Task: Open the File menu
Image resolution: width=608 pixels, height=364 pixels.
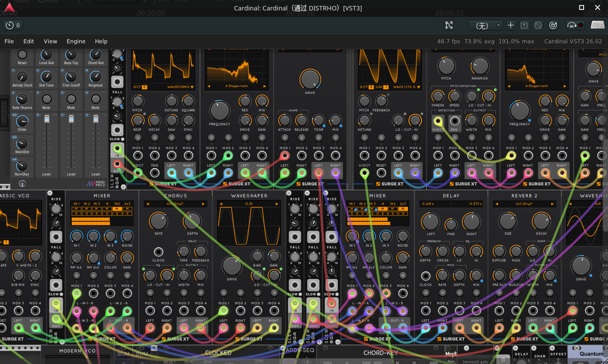Action: coord(9,41)
